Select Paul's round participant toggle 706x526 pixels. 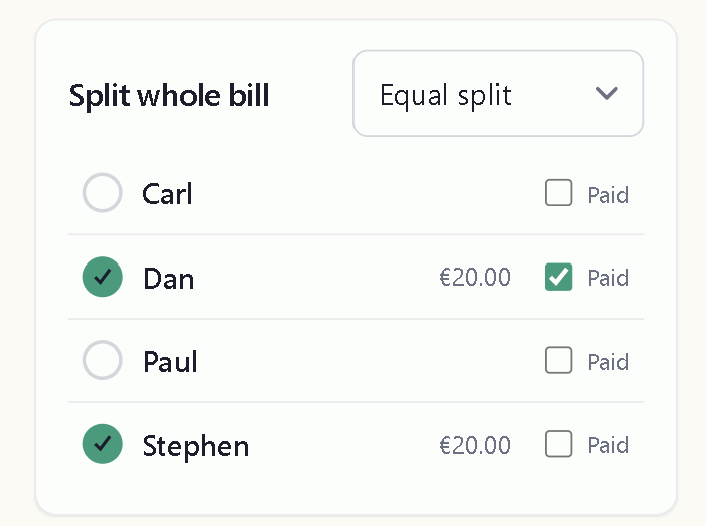point(103,360)
